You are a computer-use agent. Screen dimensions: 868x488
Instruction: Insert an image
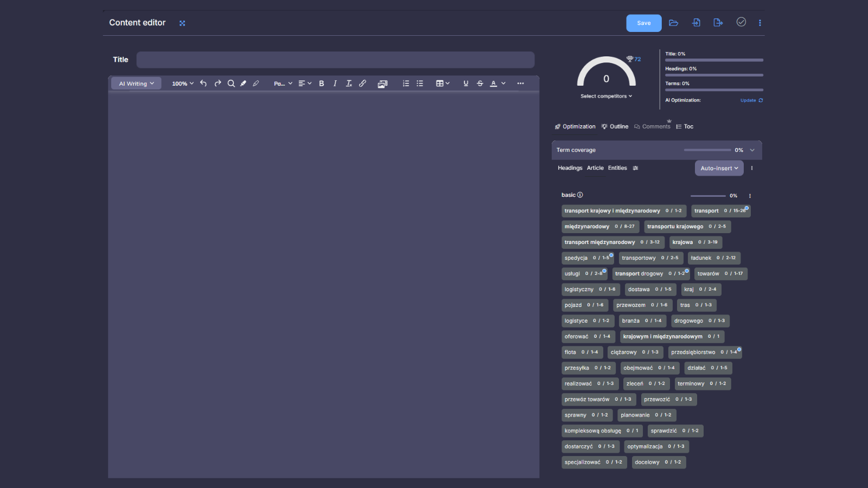[x=382, y=84]
